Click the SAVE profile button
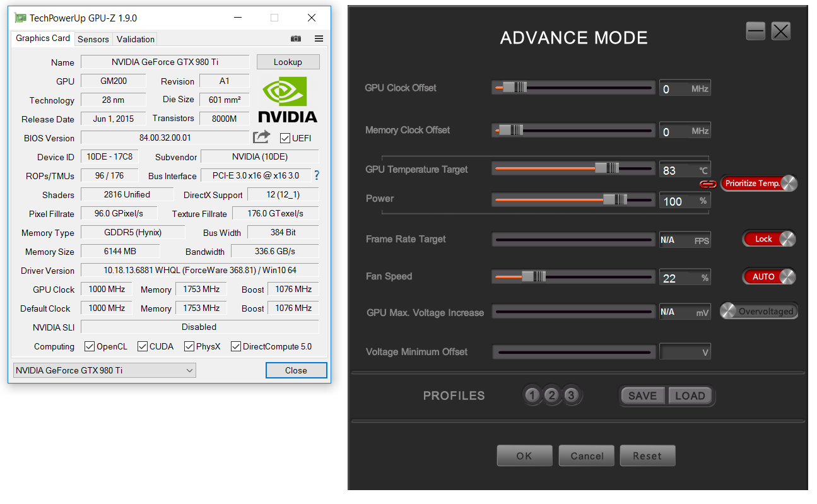 coord(643,396)
